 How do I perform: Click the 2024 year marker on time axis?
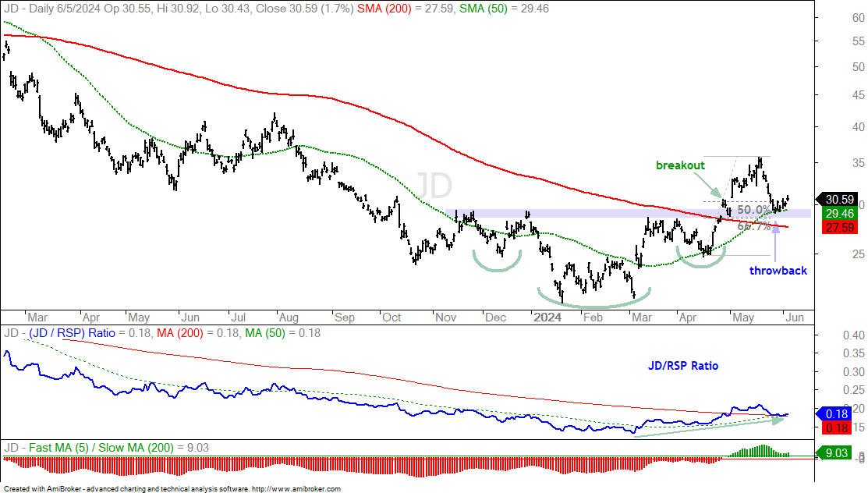point(547,317)
